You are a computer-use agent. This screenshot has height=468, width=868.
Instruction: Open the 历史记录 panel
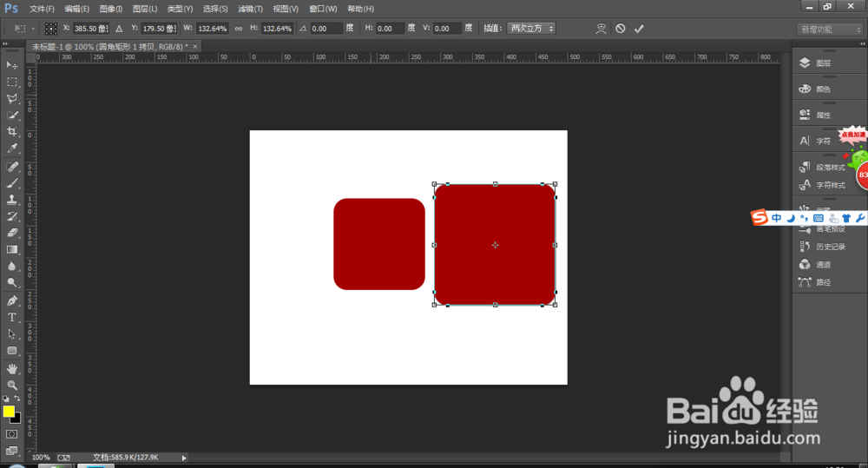point(824,247)
